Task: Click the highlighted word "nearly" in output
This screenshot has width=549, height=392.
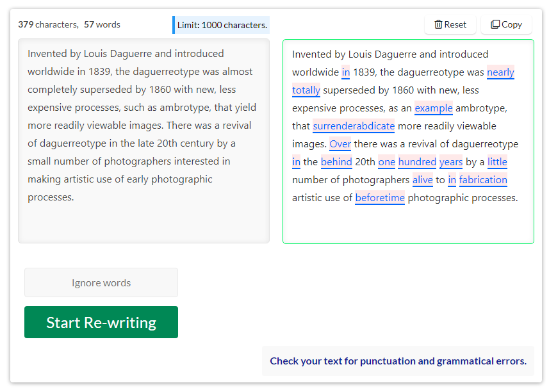Action: pos(500,72)
